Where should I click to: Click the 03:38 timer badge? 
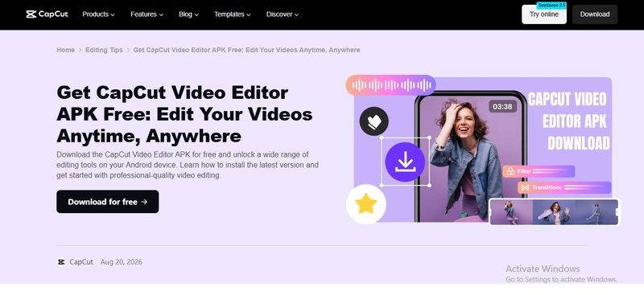click(x=502, y=107)
